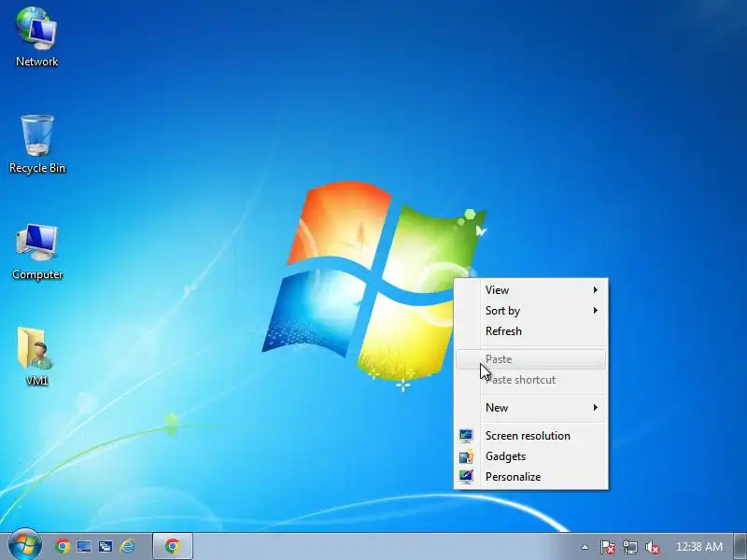Launch Internet Explorer from the taskbar
This screenshot has width=747, height=560.
(x=127, y=546)
